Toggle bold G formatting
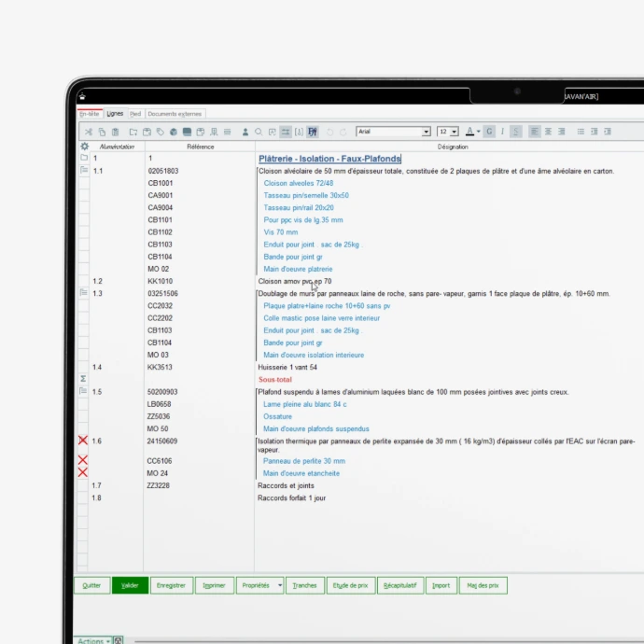This screenshot has width=644, height=644. pos(489,132)
